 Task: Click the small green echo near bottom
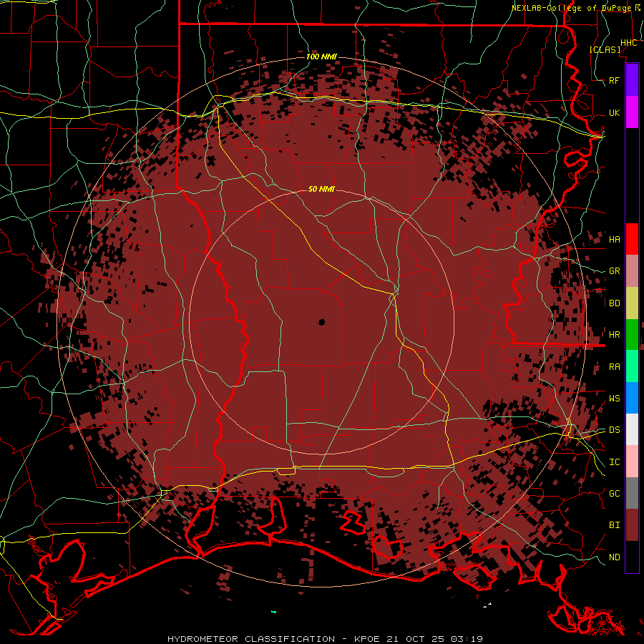click(273, 612)
